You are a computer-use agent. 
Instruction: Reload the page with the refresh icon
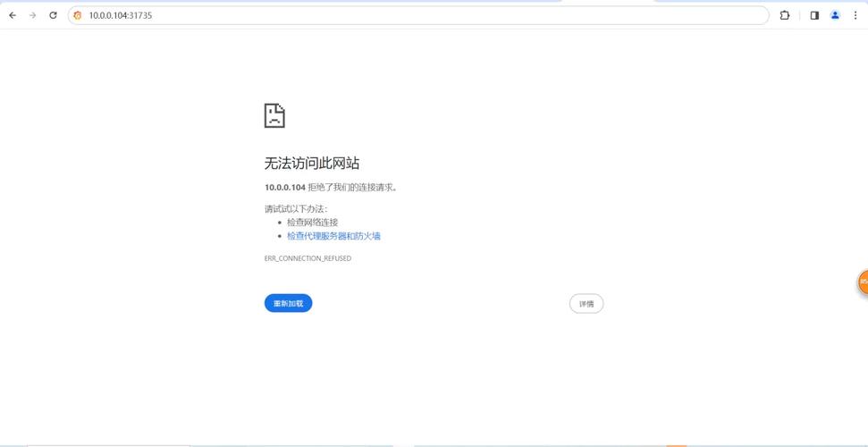pyautogui.click(x=53, y=15)
